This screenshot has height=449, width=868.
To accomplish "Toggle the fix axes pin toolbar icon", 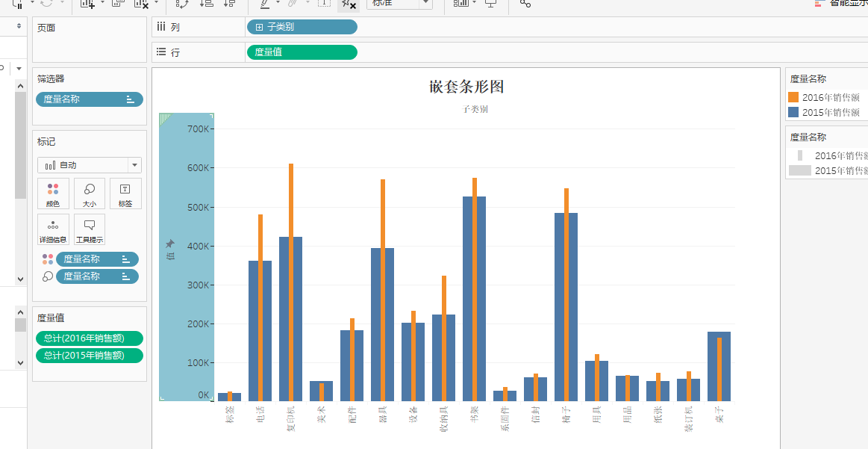I will (x=349, y=4).
